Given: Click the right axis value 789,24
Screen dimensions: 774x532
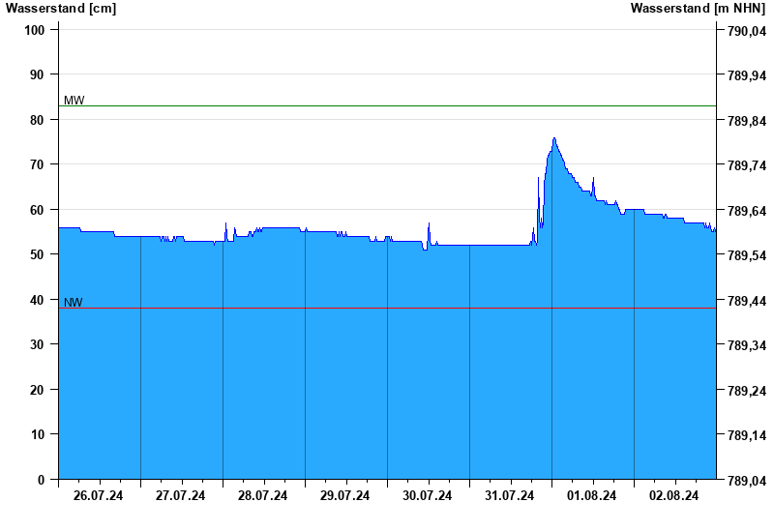Looking at the screenshot, I should 747,391.
